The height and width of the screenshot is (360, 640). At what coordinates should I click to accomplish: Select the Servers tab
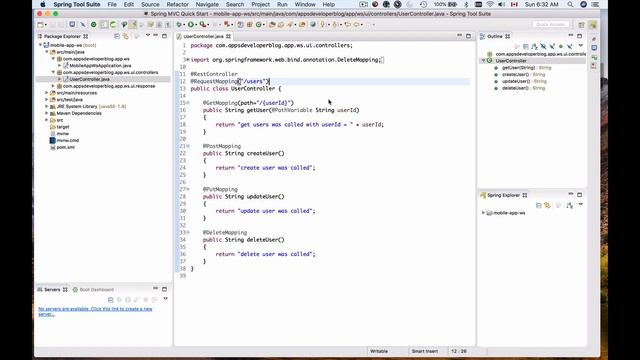tap(52, 289)
